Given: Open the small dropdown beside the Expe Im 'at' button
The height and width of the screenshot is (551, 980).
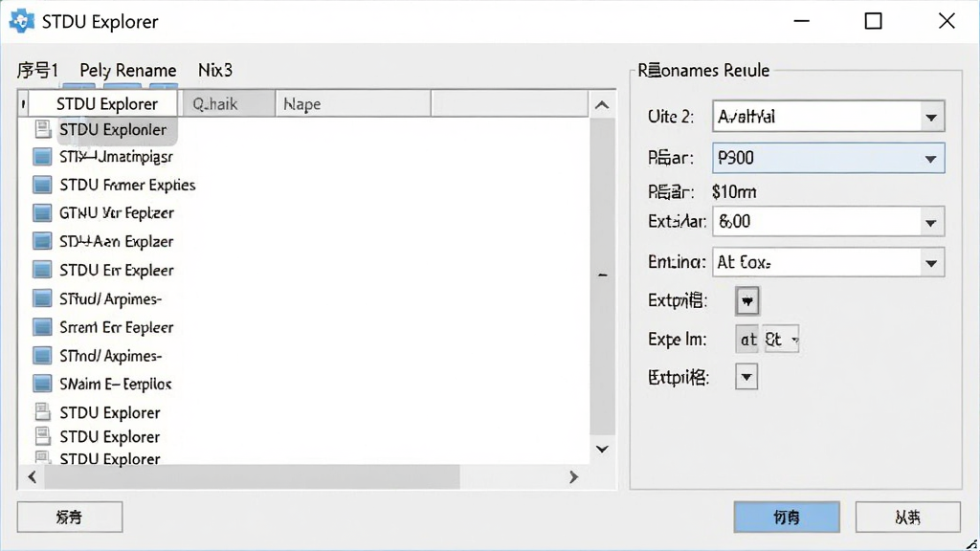Looking at the screenshot, I should 781,340.
